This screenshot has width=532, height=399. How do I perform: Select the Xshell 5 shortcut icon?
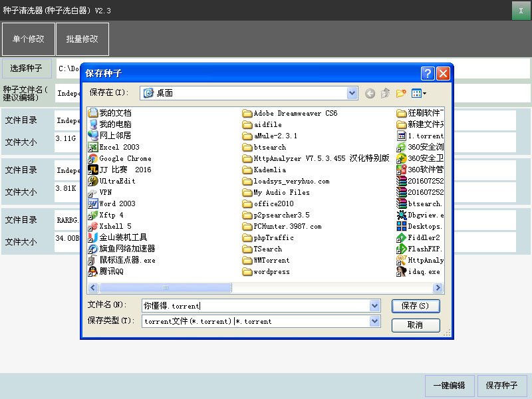[93, 226]
